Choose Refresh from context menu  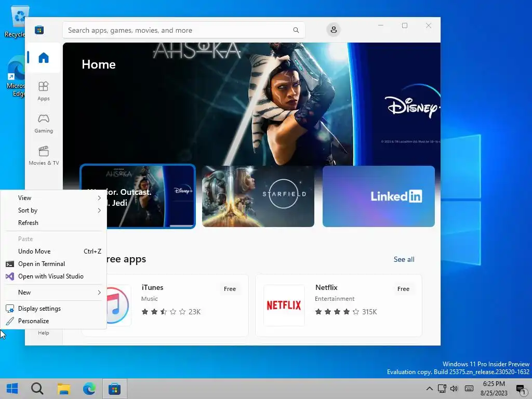coord(54,223)
